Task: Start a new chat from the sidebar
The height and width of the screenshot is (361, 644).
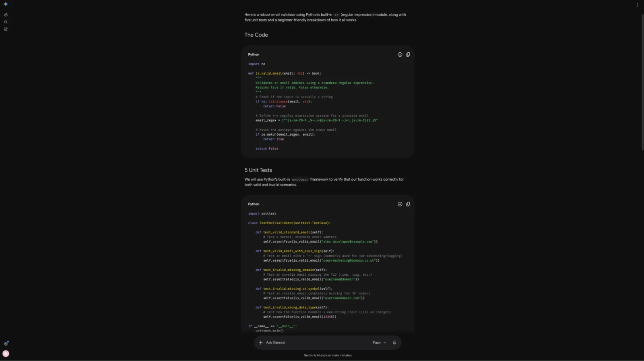Action: pyautogui.click(x=6, y=15)
